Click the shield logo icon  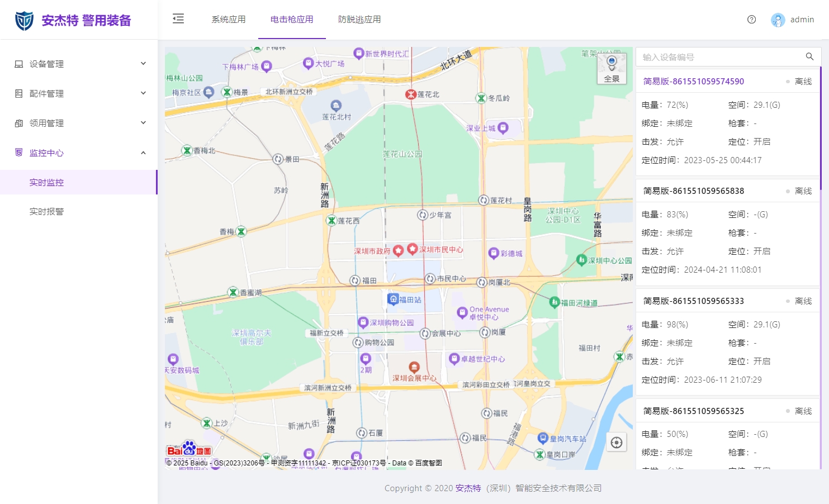(24, 21)
